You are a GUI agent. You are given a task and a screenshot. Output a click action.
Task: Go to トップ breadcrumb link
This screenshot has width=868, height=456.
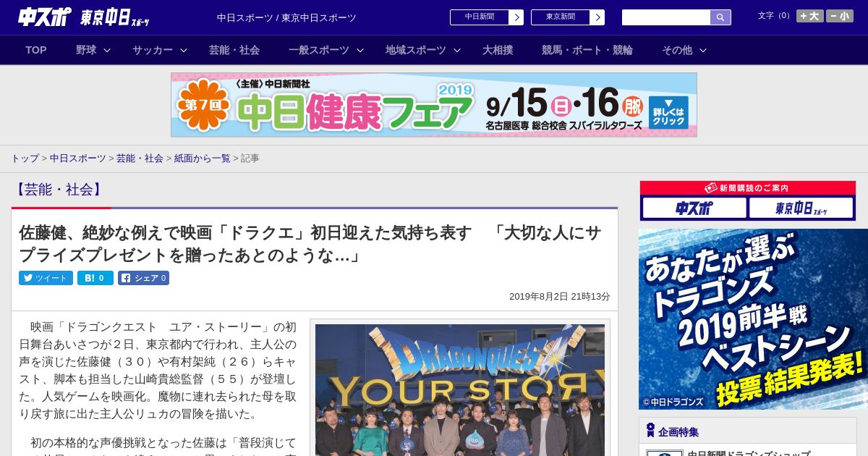point(25,158)
